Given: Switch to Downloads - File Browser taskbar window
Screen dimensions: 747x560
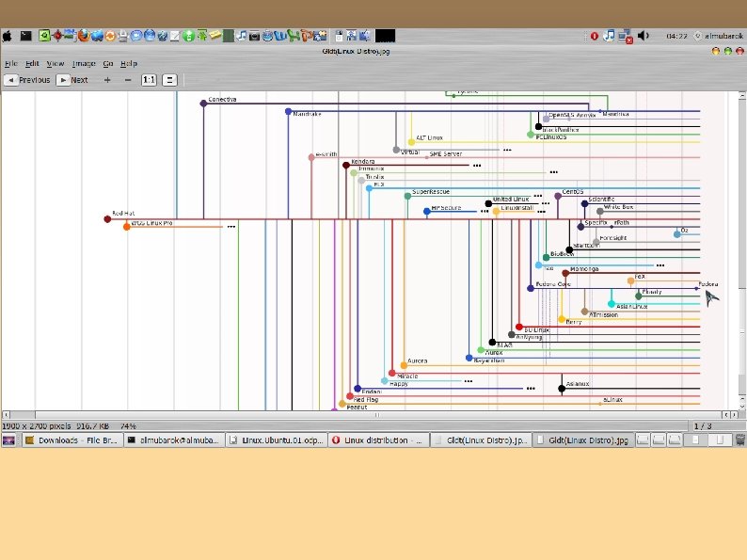Looking at the screenshot, I should coord(72,440).
